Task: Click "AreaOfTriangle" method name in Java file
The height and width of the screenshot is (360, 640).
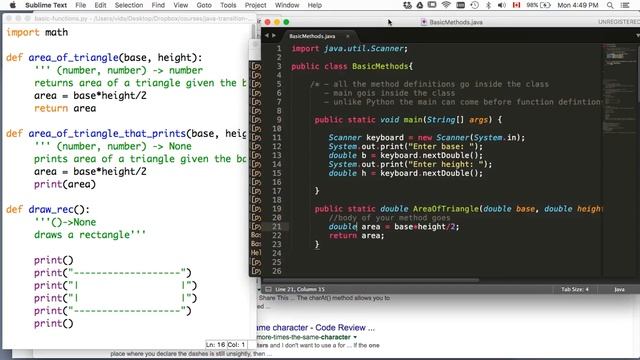Action: (446, 209)
